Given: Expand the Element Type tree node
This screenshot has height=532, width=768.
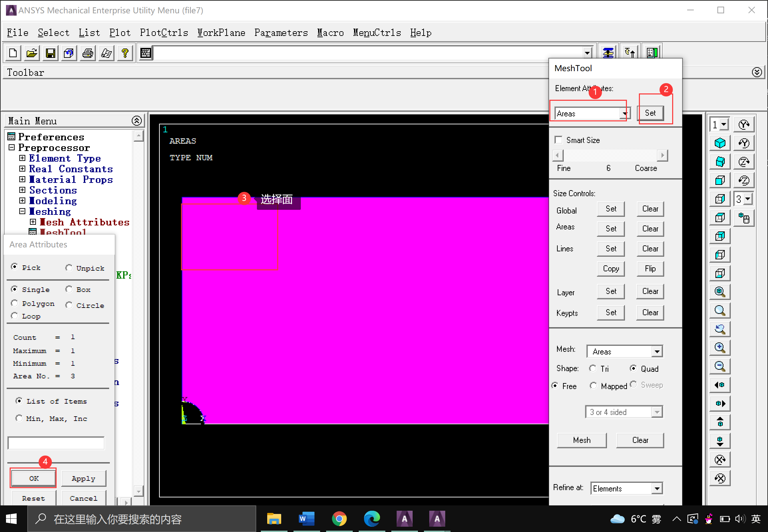Looking at the screenshot, I should click(x=22, y=158).
